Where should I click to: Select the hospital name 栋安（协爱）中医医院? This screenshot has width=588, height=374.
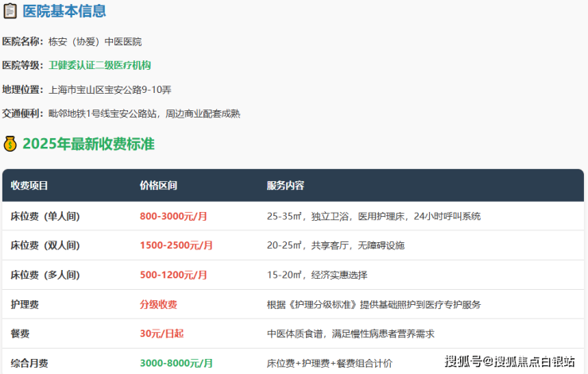point(95,41)
